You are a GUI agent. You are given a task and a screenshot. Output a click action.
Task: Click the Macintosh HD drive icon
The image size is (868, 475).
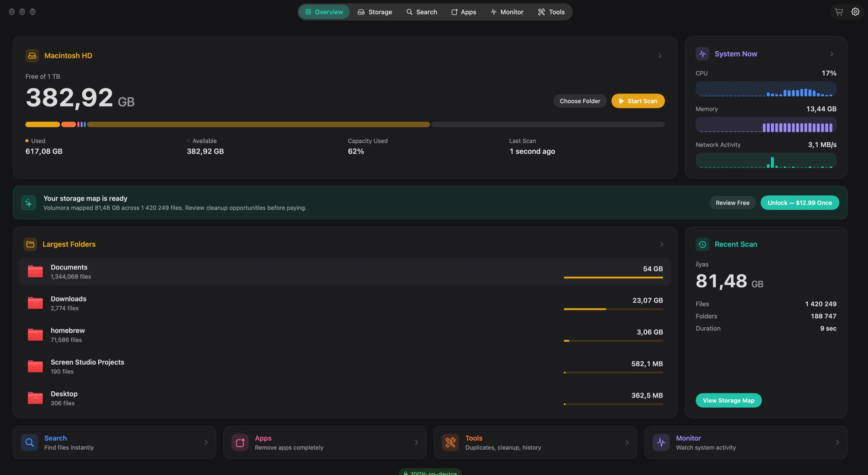pos(32,56)
